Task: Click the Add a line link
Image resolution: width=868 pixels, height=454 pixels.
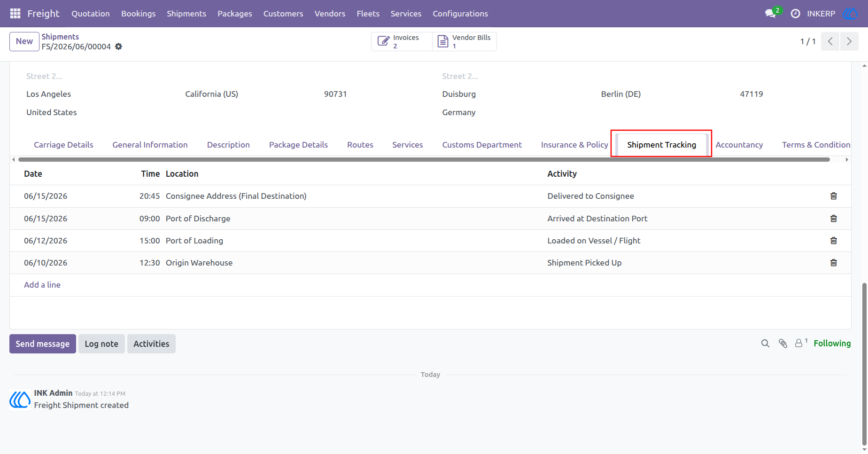Action: click(42, 285)
